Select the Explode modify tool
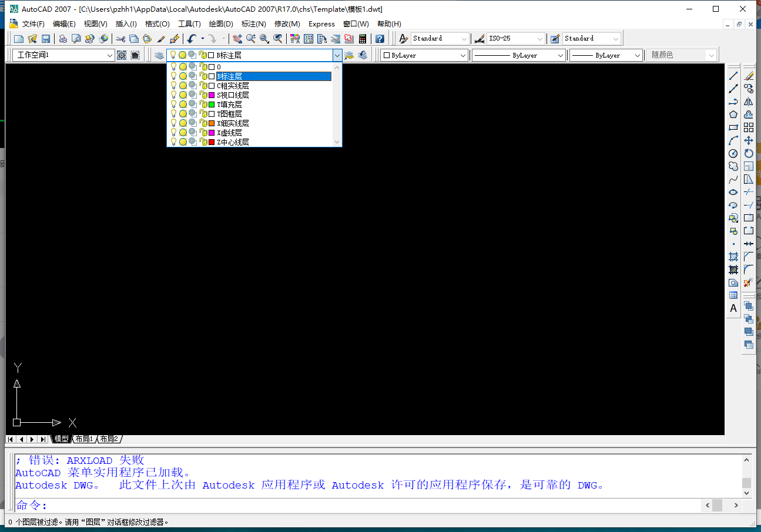 tap(749, 282)
